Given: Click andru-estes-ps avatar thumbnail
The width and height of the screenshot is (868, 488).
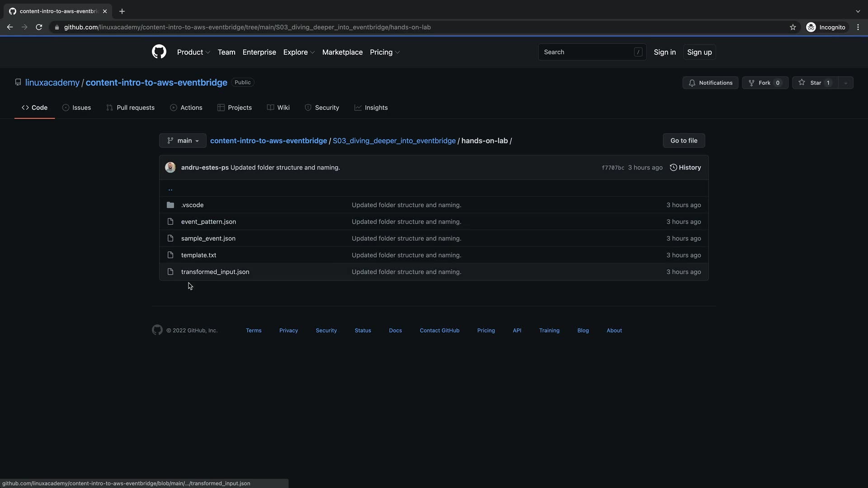Looking at the screenshot, I should click(170, 167).
